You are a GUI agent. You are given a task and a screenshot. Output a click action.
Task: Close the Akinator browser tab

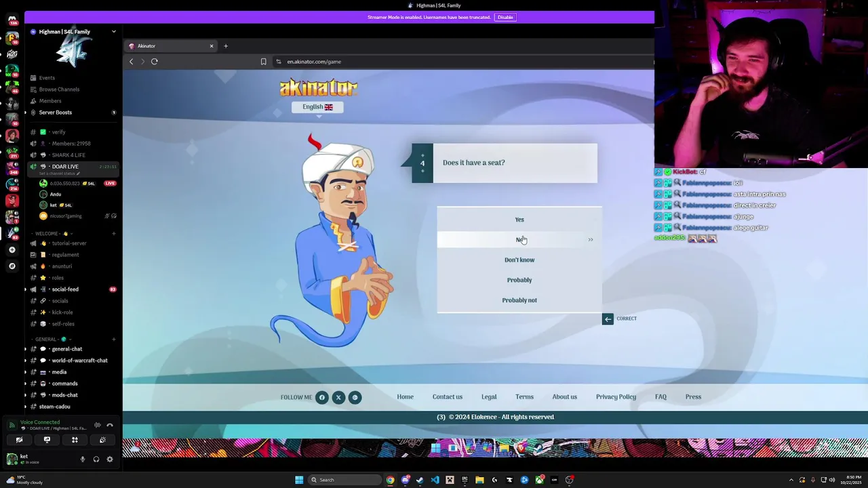[212, 46]
